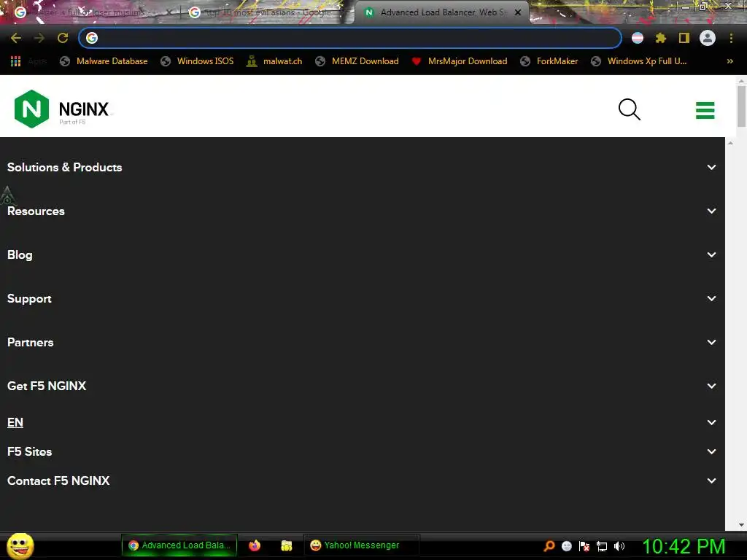Click the tray red flag icon
The height and width of the screenshot is (560, 747).
coord(584,546)
